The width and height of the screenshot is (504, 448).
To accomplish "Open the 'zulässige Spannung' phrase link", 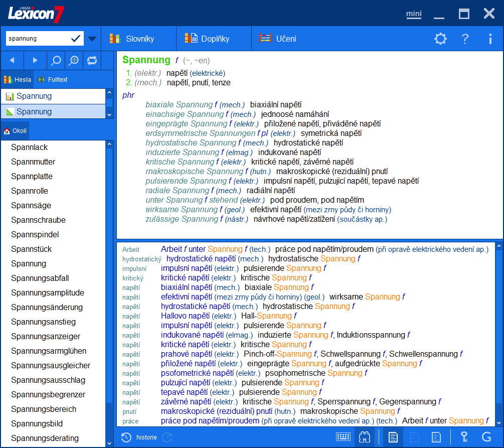I will coord(182,219).
